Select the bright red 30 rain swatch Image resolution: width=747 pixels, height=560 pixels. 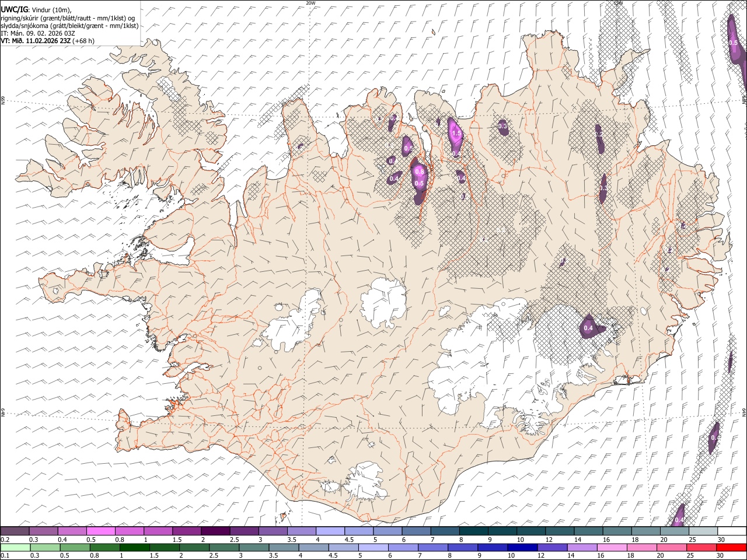click(x=730, y=547)
